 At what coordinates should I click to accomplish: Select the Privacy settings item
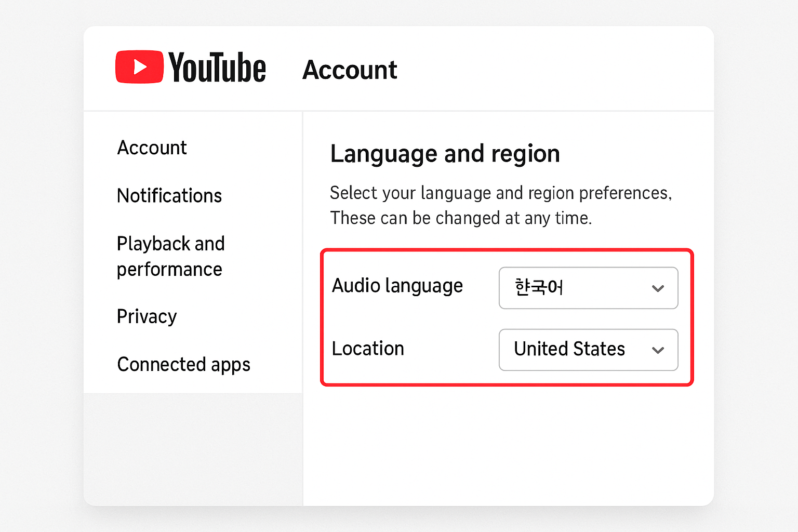(147, 316)
